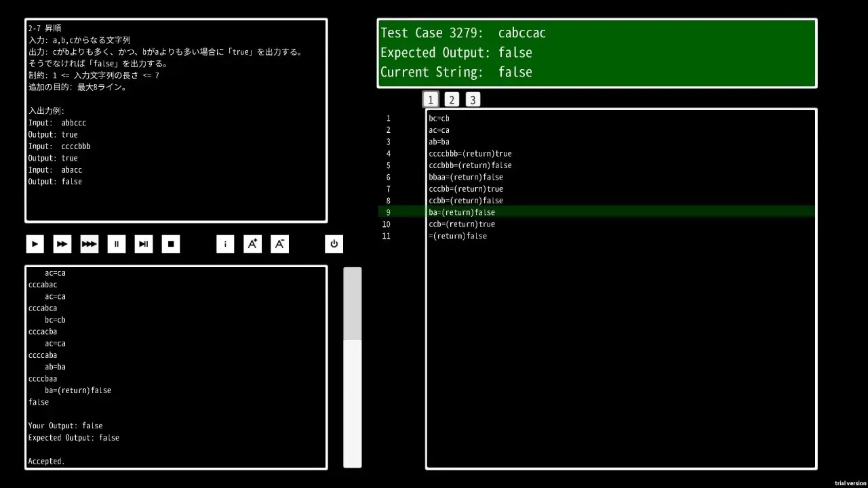The image size is (868, 488).
Task: Click the line 'cccbb=(return)true' in the editor
Action: (x=466, y=189)
